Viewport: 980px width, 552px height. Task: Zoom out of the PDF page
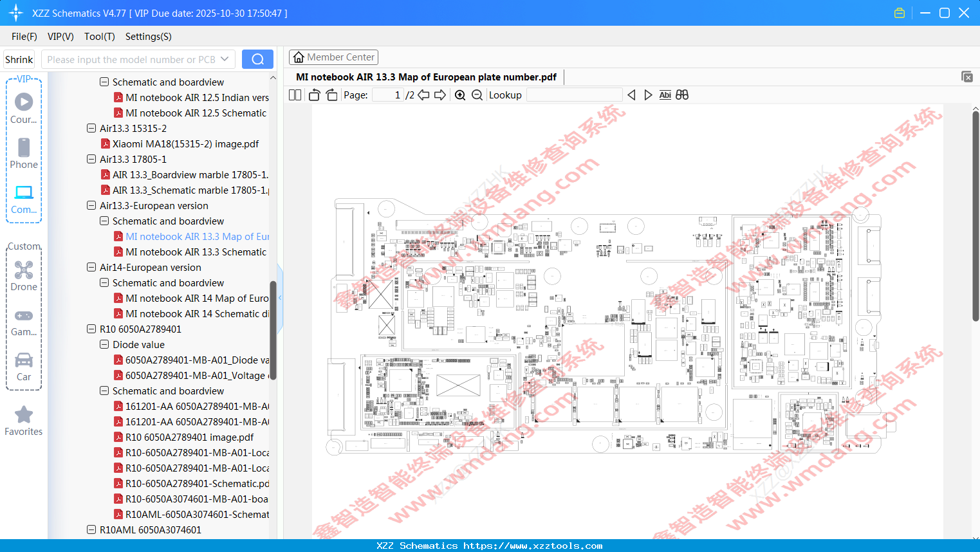click(477, 95)
